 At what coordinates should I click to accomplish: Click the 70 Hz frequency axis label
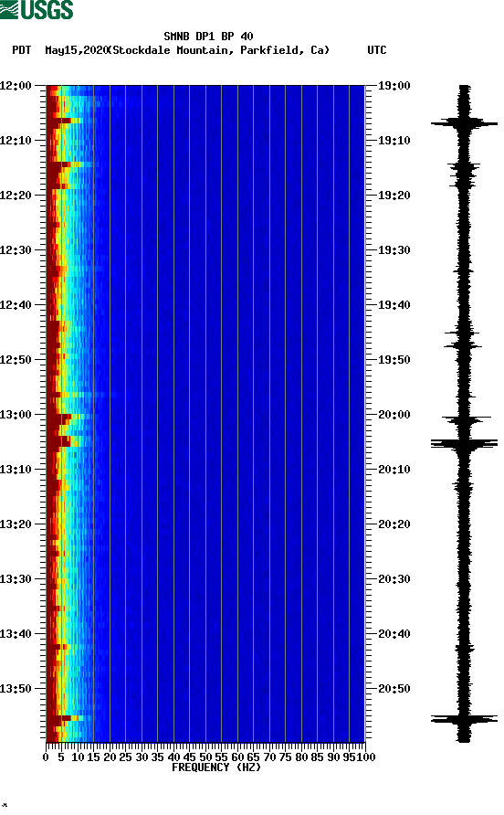coord(269,757)
